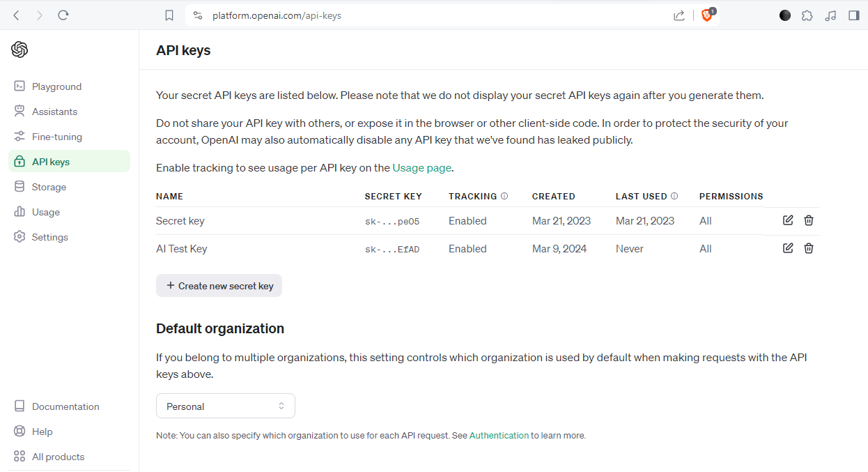868x472 pixels.
Task: Click the Storage database icon
Action: coord(20,187)
